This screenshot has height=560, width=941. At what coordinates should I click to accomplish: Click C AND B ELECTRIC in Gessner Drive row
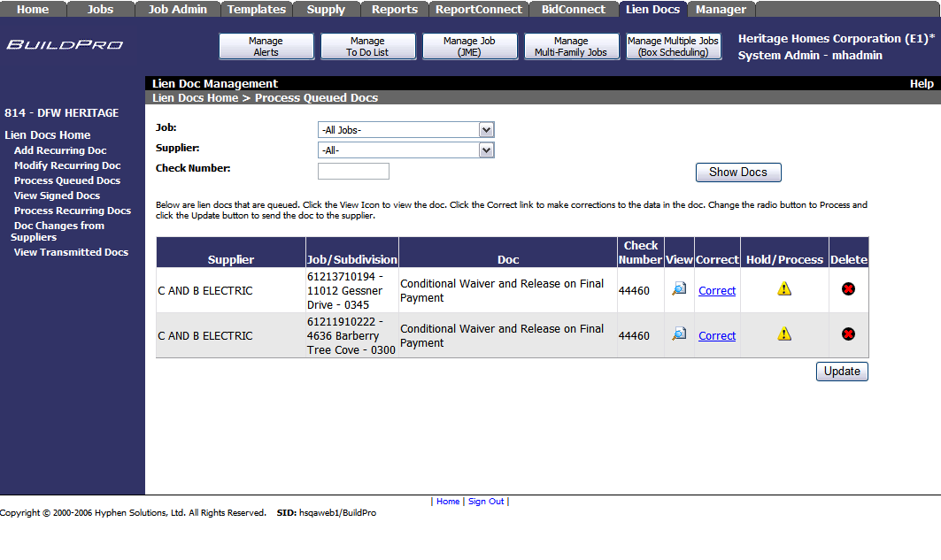click(205, 291)
